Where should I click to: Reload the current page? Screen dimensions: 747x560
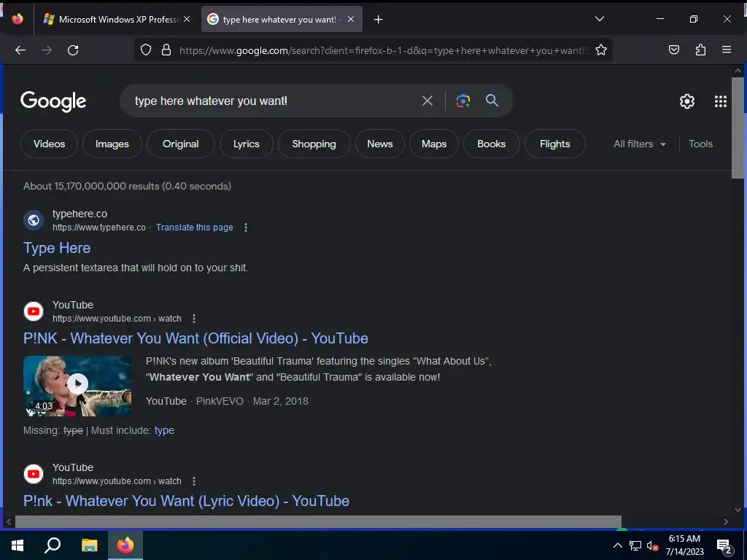coord(73,50)
